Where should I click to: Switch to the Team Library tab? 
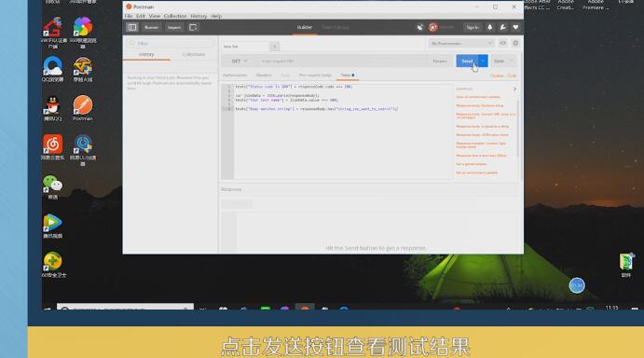coord(336,27)
